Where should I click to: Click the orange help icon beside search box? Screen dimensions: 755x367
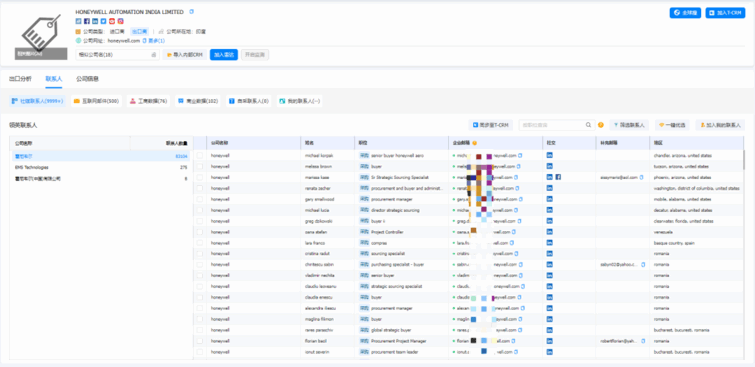[x=600, y=125]
